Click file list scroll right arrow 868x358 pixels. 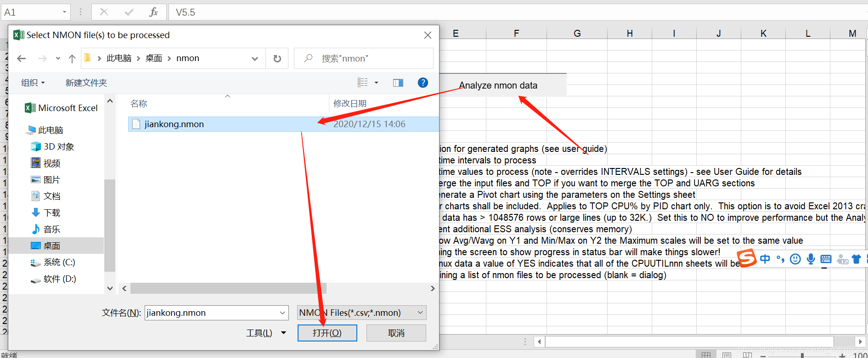coord(432,288)
